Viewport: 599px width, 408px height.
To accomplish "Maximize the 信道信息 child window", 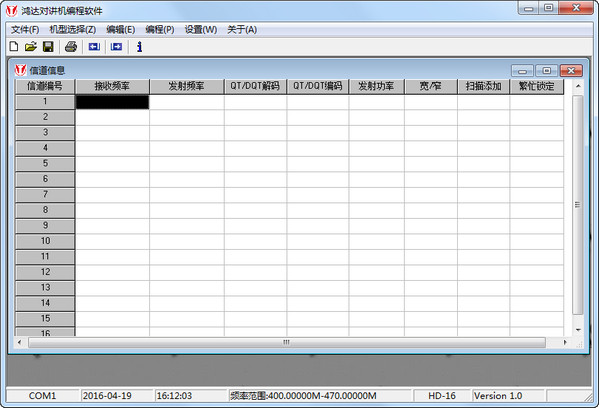I will tap(546, 71).
